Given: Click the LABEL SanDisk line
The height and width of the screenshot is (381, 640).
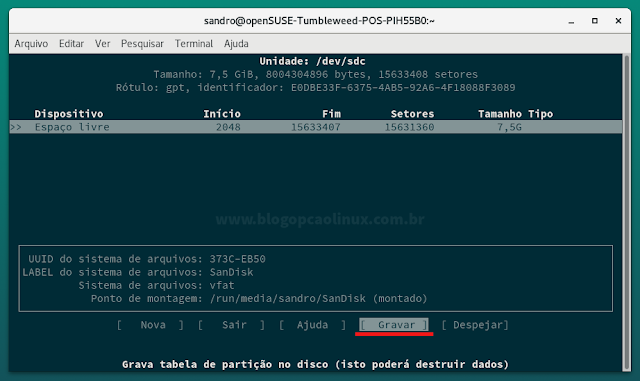Looking at the screenshot, I should pos(138,272).
